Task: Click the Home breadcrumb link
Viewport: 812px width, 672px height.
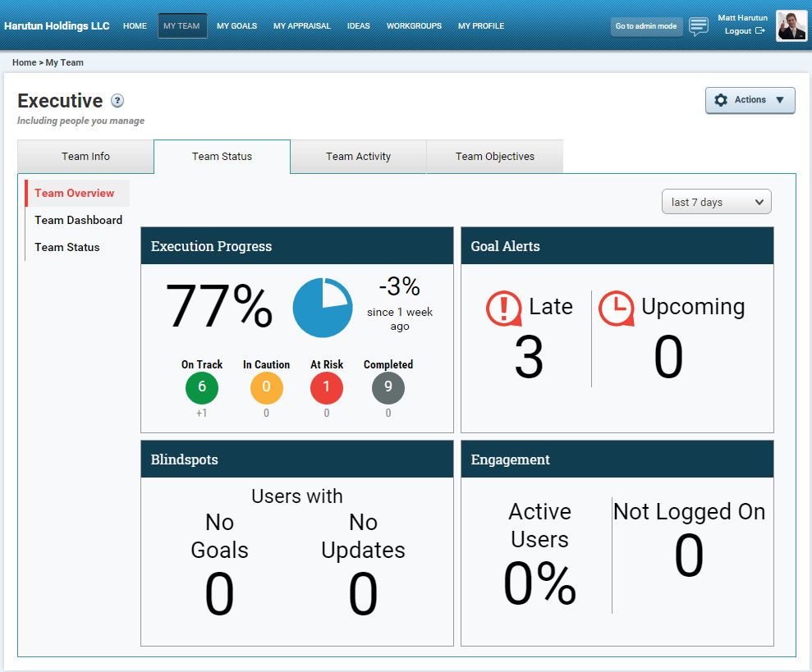Action: click(x=25, y=62)
